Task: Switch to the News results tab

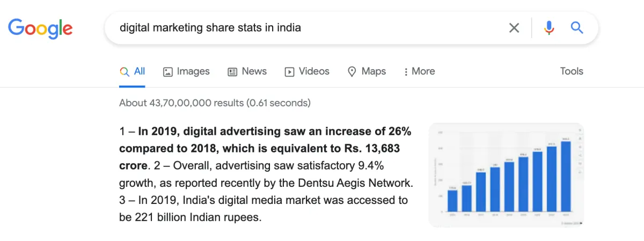Action: click(x=247, y=71)
